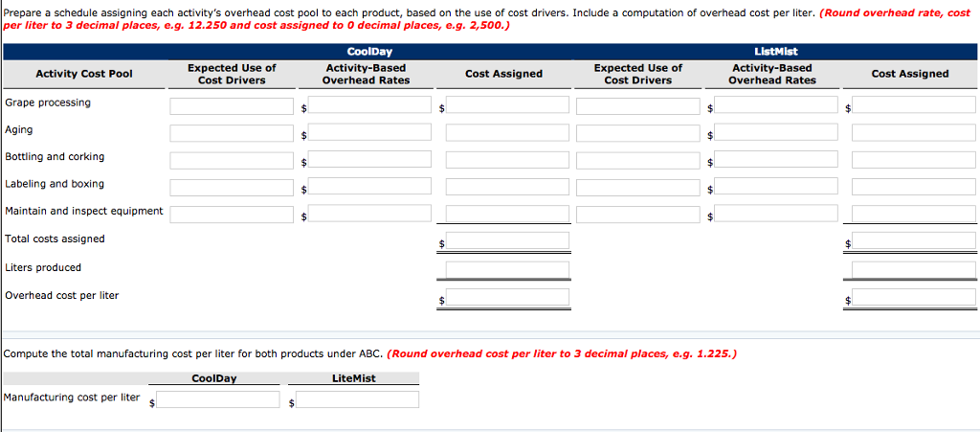Click ListMist Grape processing Overhead Rates input
This screenshot has width=980, height=432.
tap(776, 104)
